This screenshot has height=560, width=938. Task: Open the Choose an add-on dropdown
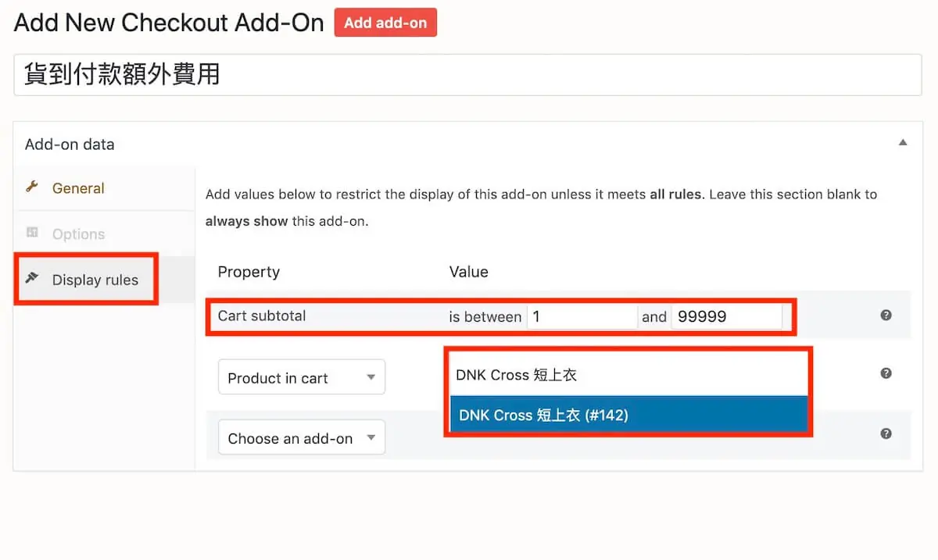coord(302,438)
